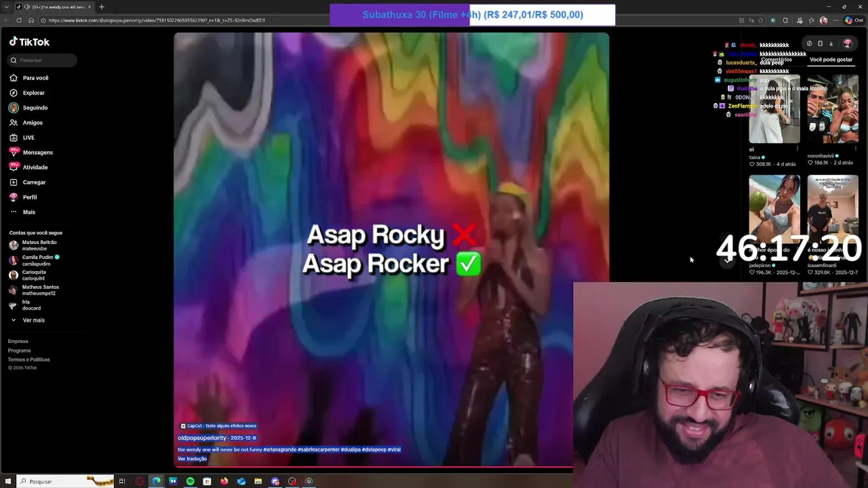This screenshot has height=488, width=868.
Task: Click the Pesquisar search field in TikTok sidebar
Action: (43, 60)
